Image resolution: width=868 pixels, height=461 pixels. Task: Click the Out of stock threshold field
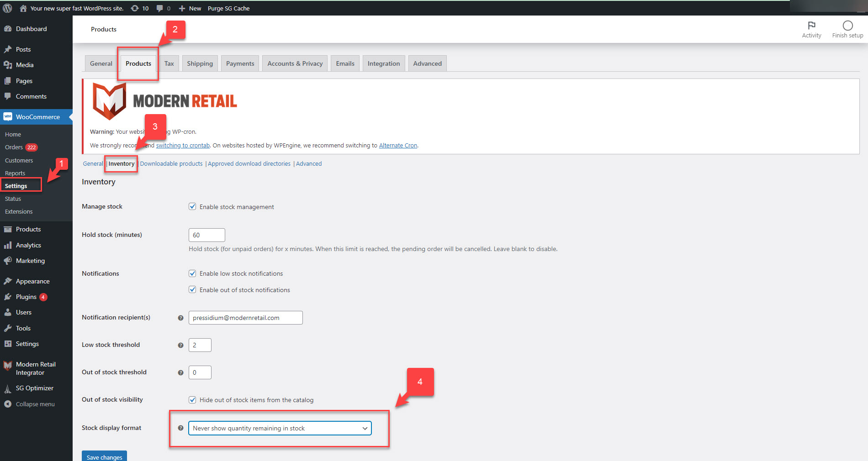click(x=200, y=372)
